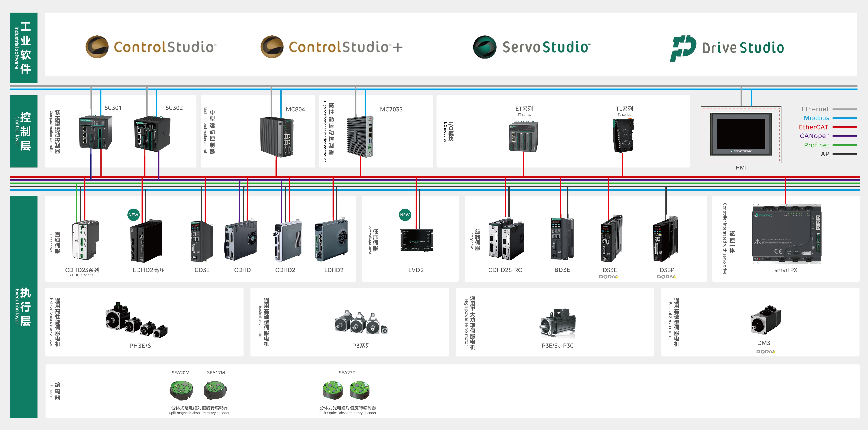The image size is (868, 430).
Task: Click the green Profinet legend line
Action: [844, 145]
